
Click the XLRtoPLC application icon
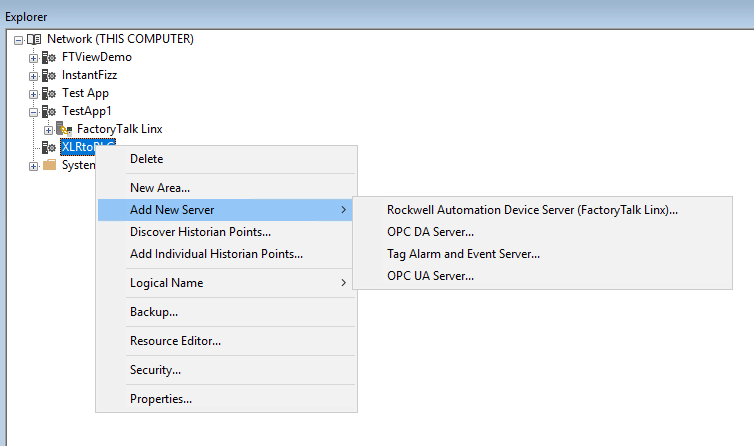pyautogui.click(x=49, y=147)
